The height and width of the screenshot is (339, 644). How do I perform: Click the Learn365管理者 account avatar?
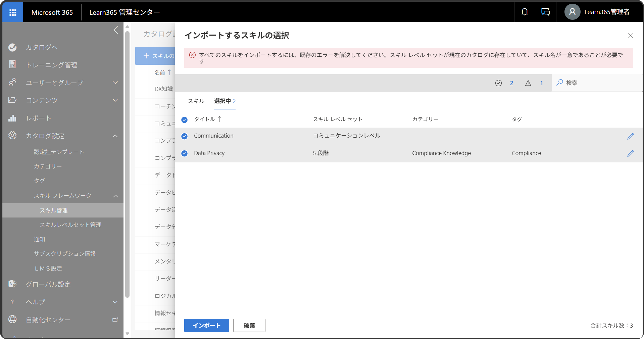pyautogui.click(x=572, y=12)
